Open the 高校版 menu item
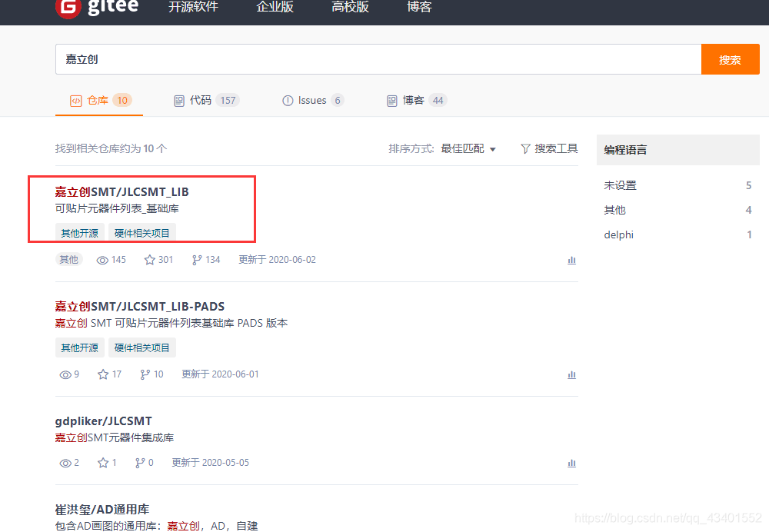The height and width of the screenshot is (532, 769). pos(350,7)
